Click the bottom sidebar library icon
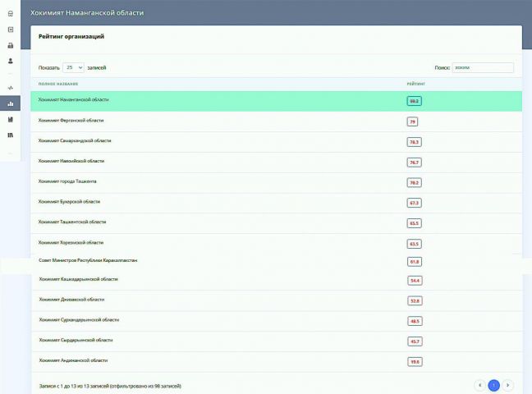 (x=10, y=135)
